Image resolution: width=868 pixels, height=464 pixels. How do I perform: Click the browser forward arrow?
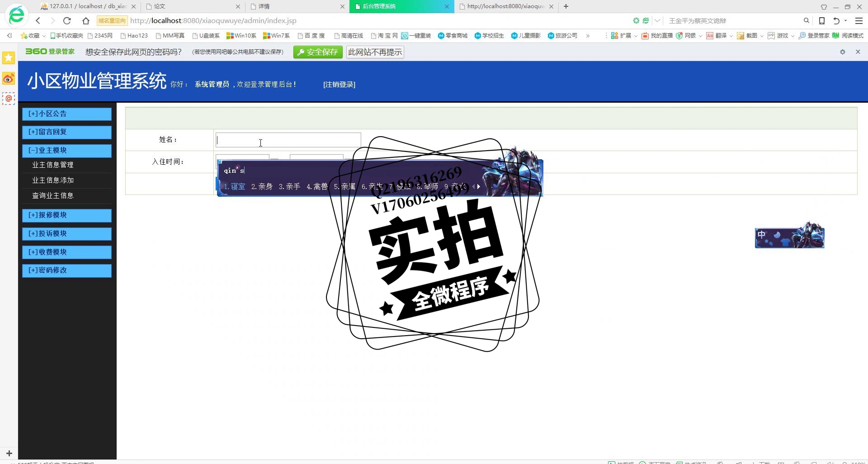tap(52, 21)
